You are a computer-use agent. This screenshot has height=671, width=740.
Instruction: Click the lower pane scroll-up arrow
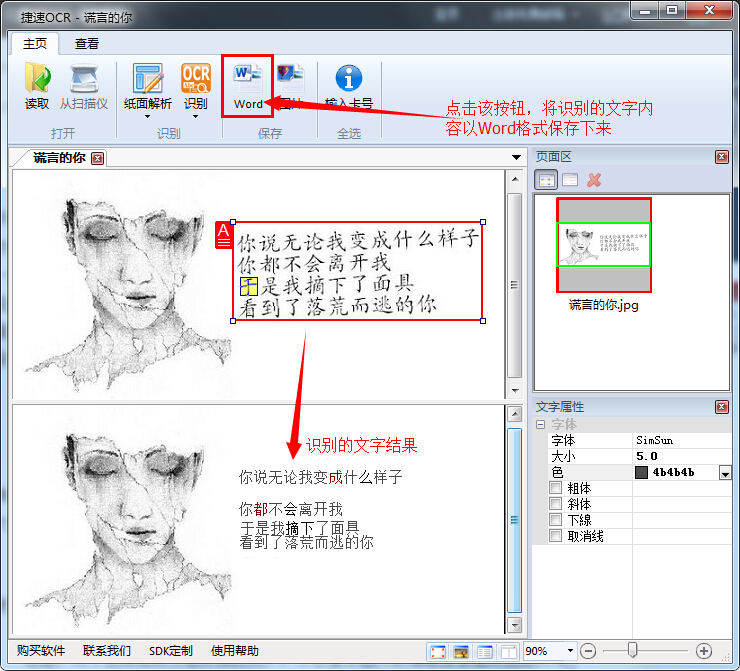514,414
